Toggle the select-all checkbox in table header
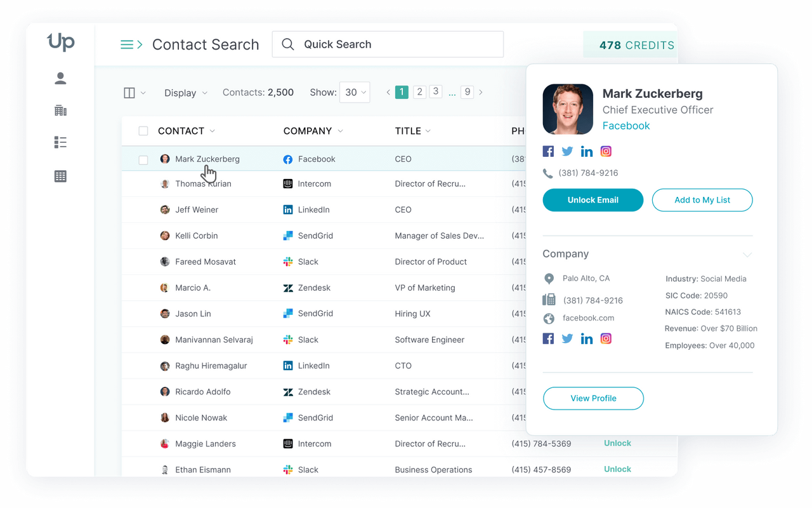Viewport: 812px width, 508px height. pos(143,131)
